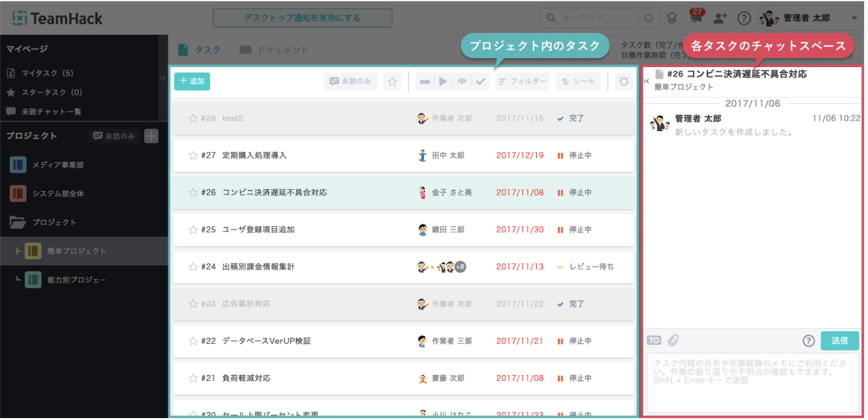Filter tasks by star icon in toolbar
The width and height of the screenshot is (868, 420).
click(392, 82)
